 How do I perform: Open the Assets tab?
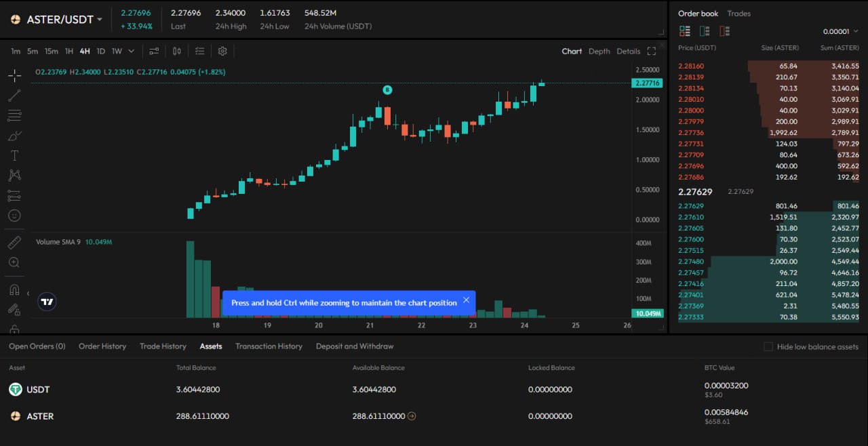(211, 346)
